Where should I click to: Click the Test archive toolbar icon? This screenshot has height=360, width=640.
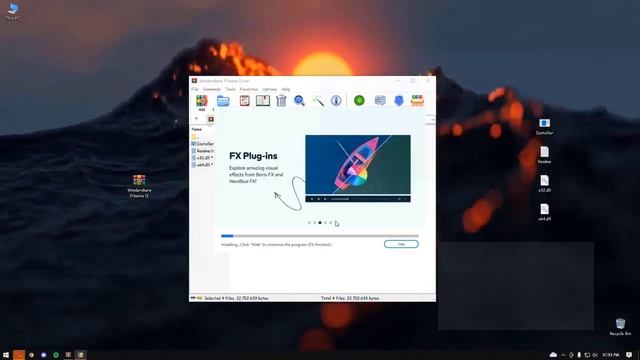[244, 101]
